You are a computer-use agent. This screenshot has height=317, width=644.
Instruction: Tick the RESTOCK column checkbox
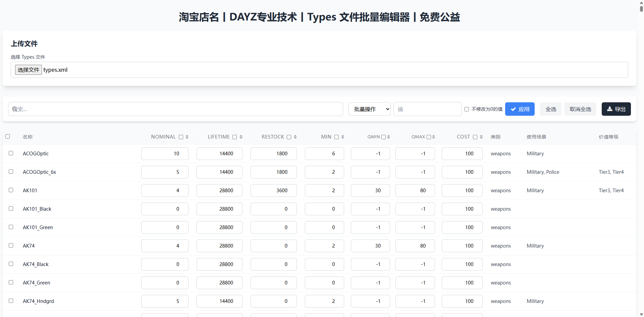coord(289,137)
